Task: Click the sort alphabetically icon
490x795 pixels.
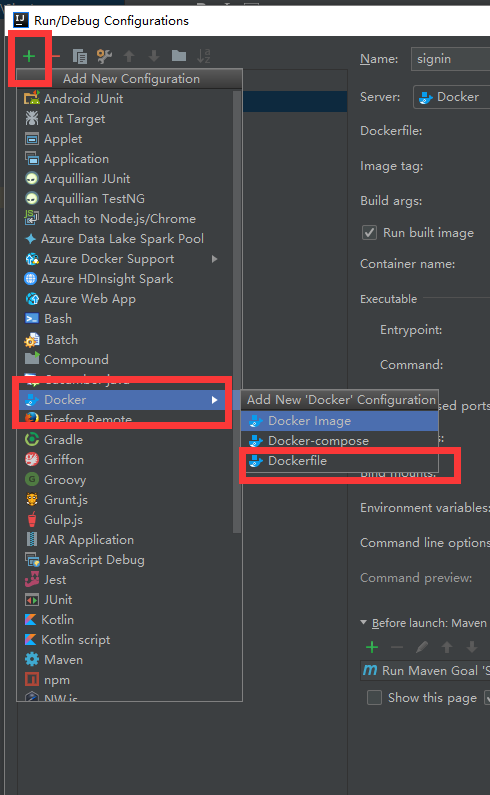Action: click(x=203, y=56)
